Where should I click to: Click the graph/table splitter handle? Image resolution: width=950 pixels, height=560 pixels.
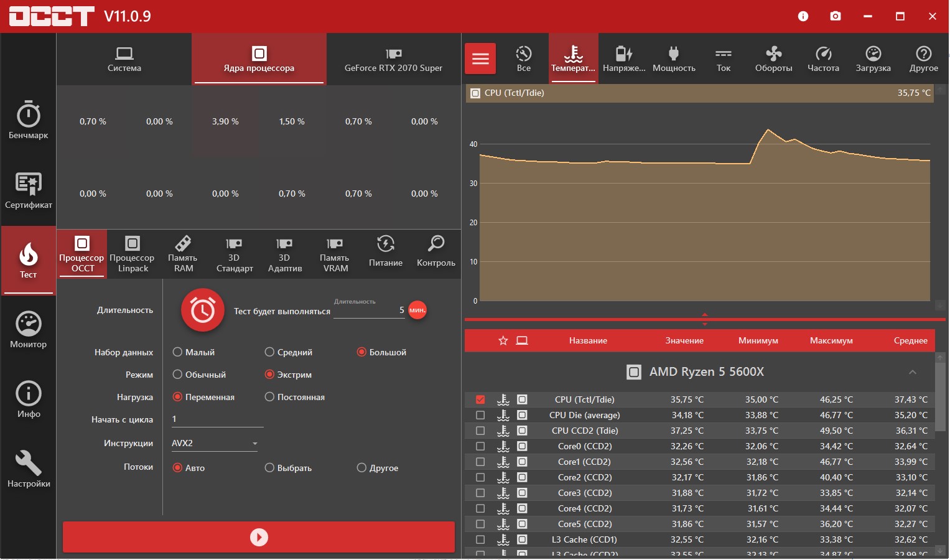pos(705,319)
